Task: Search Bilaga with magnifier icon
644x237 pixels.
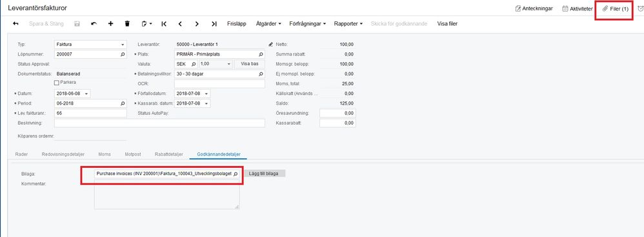Action: [236, 174]
